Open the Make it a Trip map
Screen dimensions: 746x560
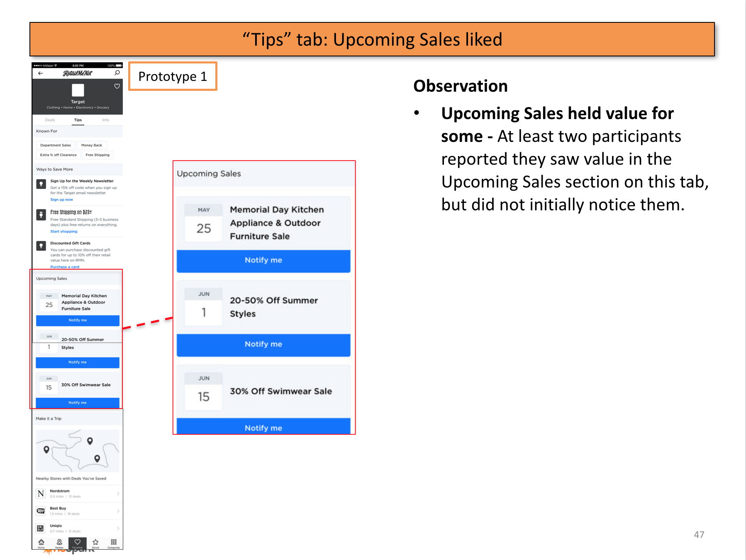[x=78, y=451]
